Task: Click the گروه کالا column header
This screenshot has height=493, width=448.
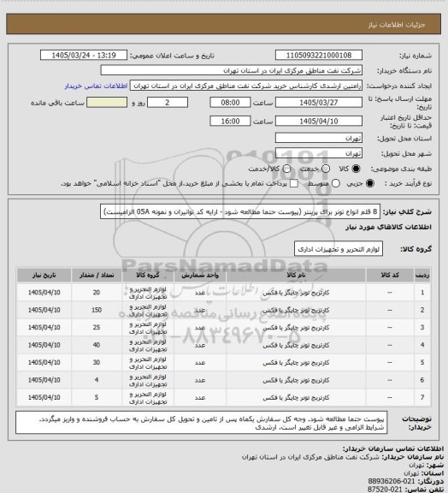Action: pyautogui.click(x=148, y=275)
